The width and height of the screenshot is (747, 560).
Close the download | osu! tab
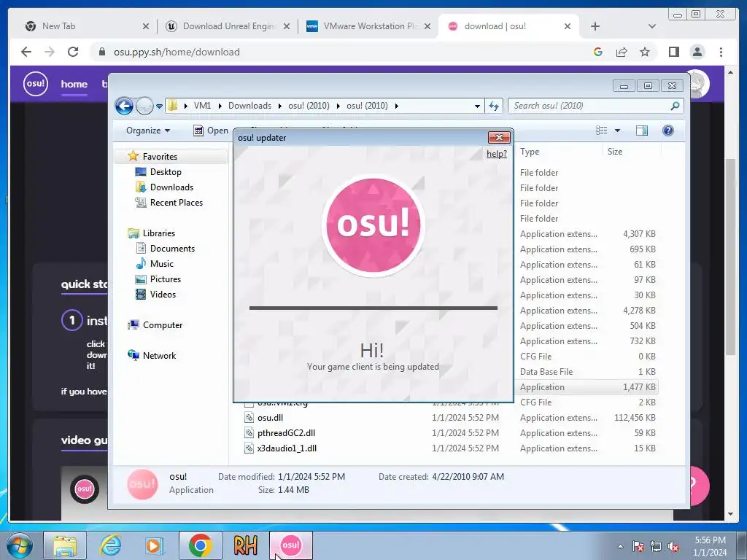[x=567, y=26]
